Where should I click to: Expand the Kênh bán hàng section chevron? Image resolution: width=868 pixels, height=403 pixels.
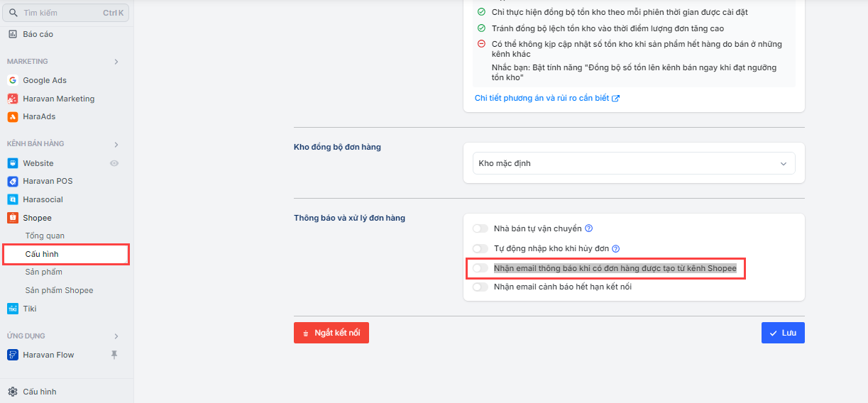click(116, 144)
